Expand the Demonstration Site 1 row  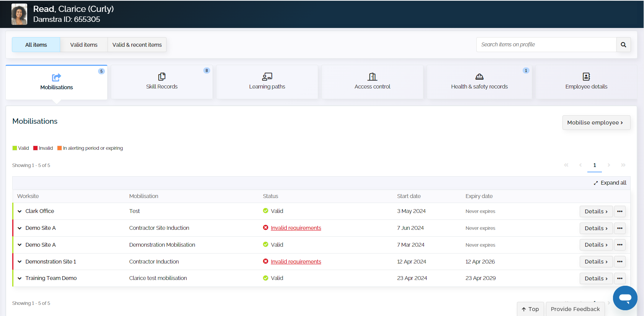click(20, 262)
